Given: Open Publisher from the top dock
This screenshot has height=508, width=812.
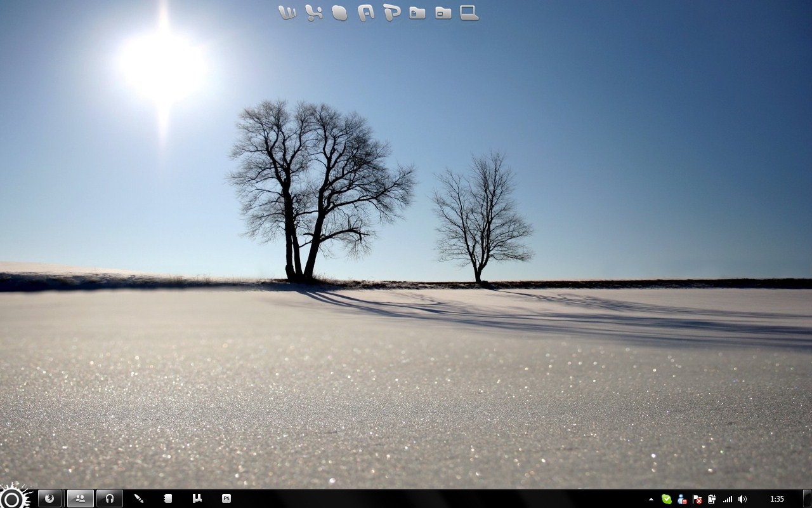Looking at the screenshot, I should tap(391, 13).
